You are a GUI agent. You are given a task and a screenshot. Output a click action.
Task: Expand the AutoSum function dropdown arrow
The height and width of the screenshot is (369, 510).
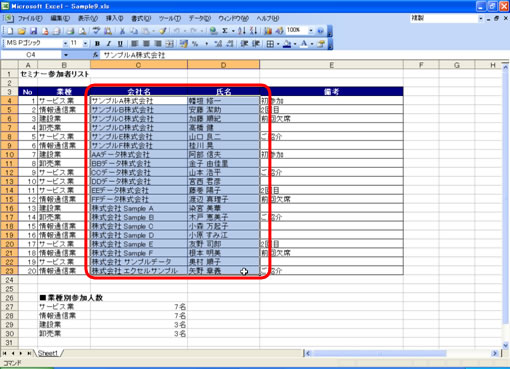coord(233,31)
